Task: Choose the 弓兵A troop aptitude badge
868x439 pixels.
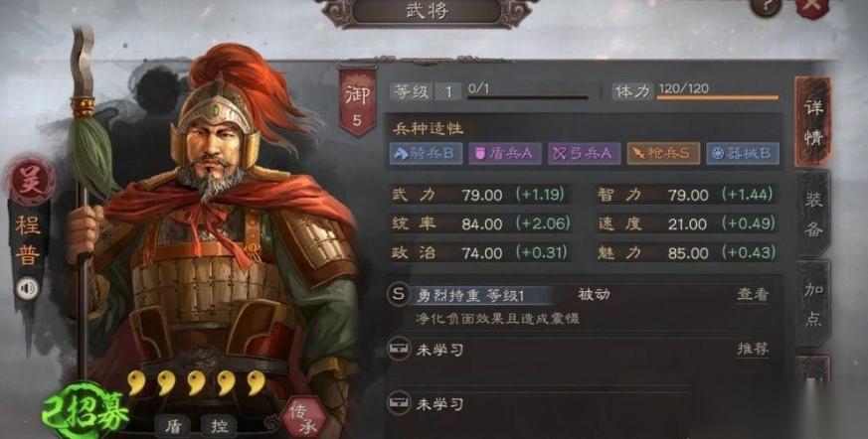Action: (584, 153)
